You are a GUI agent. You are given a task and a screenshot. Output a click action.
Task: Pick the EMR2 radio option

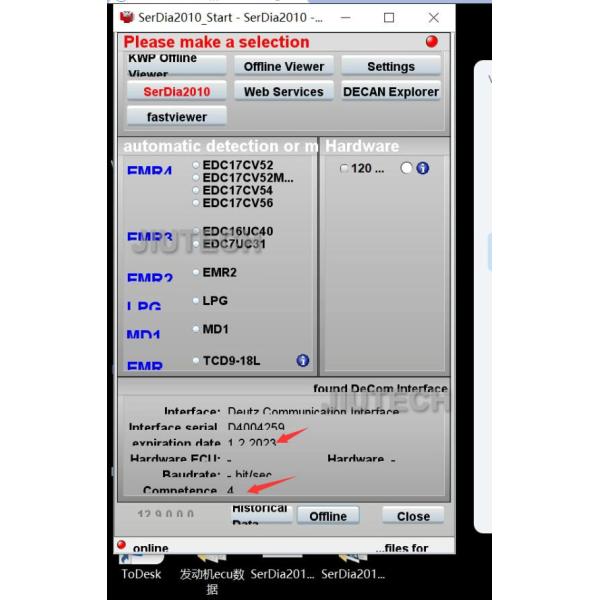click(x=196, y=272)
